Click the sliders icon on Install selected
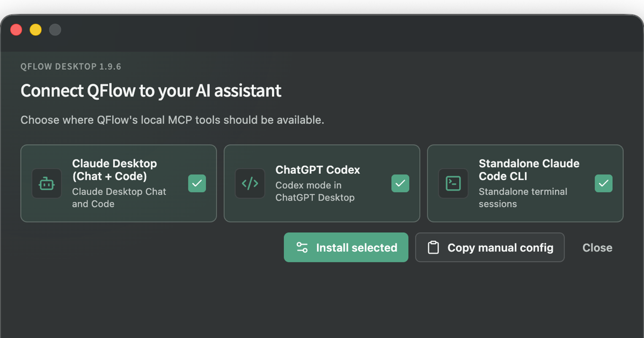The width and height of the screenshot is (644, 338). tap(302, 247)
